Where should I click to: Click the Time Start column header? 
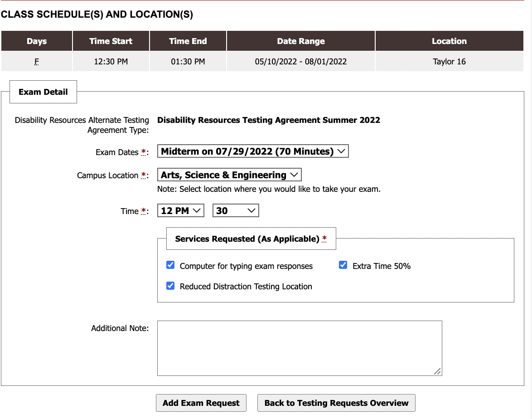pos(111,41)
